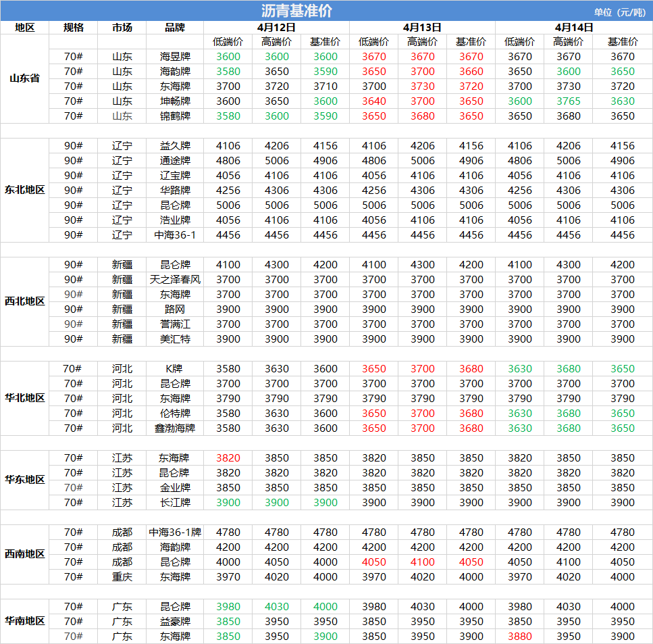Click the 4月14日 date header
The width and height of the screenshot is (653, 644).
tap(574, 28)
